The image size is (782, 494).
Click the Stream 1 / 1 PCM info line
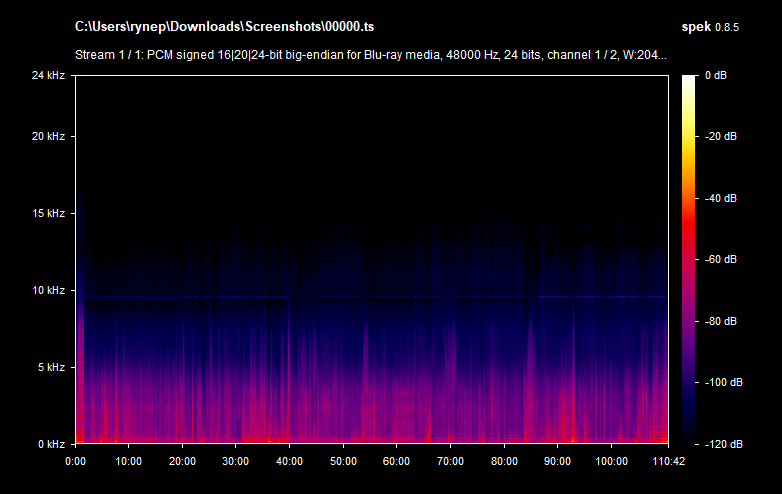click(x=371, y=55)
